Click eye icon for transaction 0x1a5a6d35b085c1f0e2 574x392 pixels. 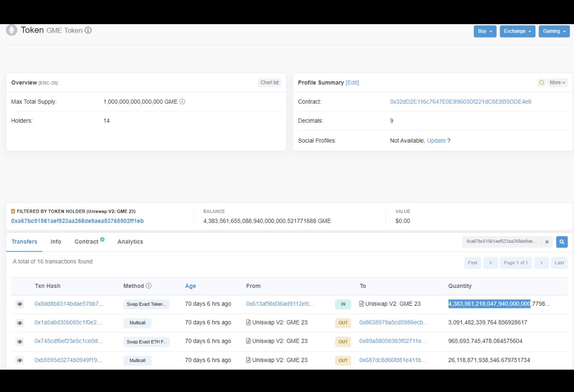(x=20, y=323)
